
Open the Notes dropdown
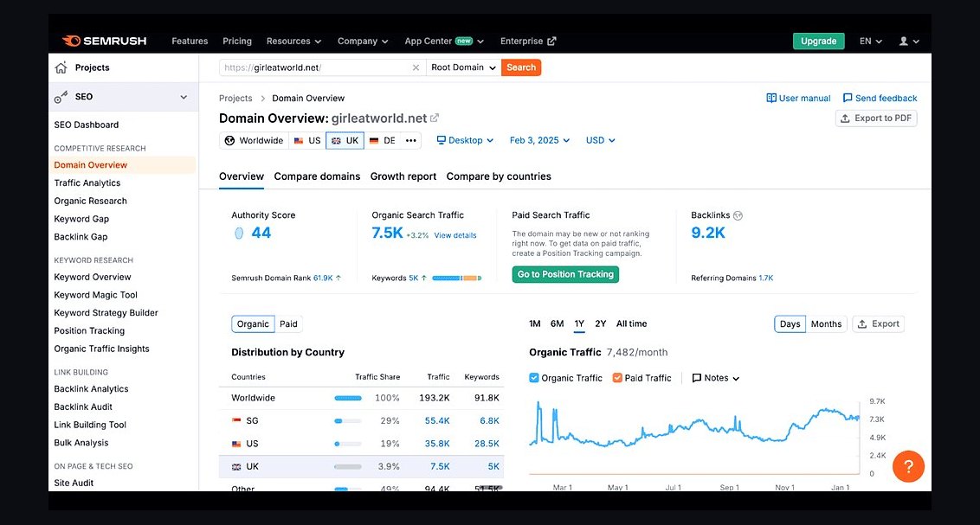click(716, 378)
